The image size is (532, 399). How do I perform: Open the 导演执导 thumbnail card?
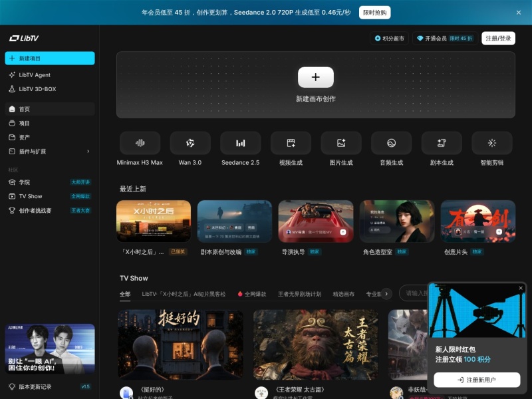click(315, 221)
